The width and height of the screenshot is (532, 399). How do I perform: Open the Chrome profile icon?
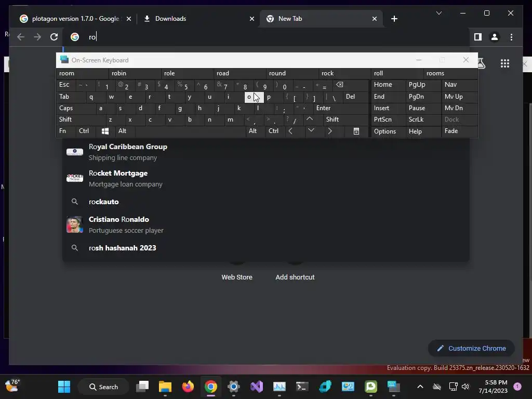pyautogui.click(x=495, y=37)
